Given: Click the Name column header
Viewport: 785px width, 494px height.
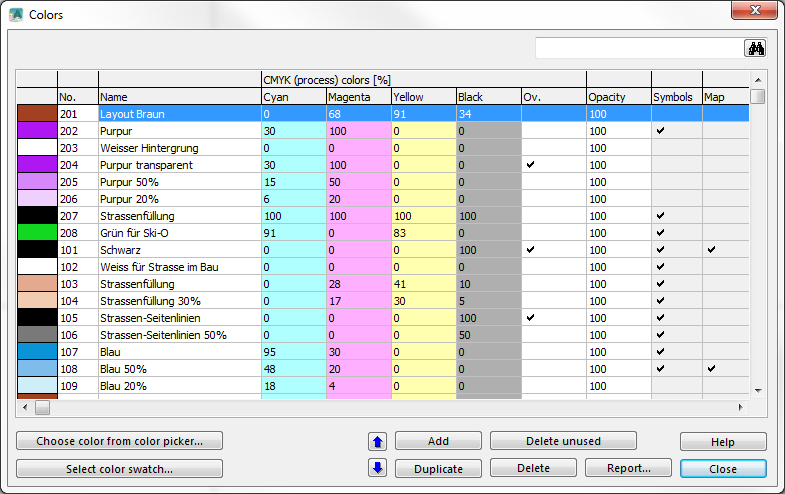Looking at the screenshot, I should pos(180,97).
